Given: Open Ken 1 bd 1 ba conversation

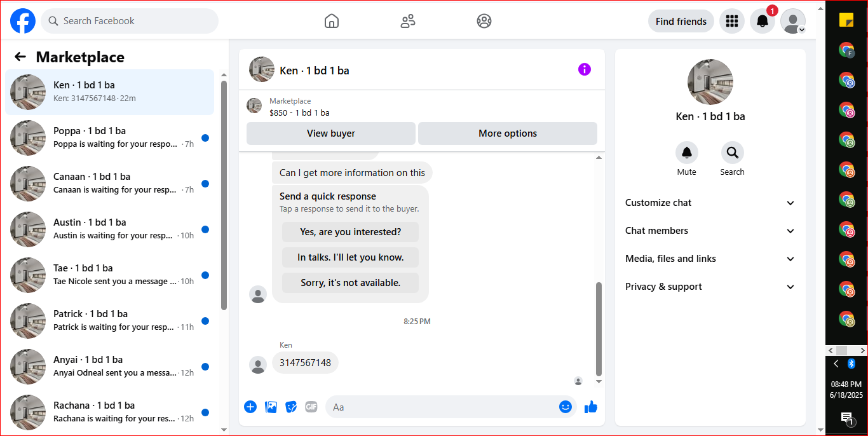Looking at the screenshot, I should [x=110, y=92].
